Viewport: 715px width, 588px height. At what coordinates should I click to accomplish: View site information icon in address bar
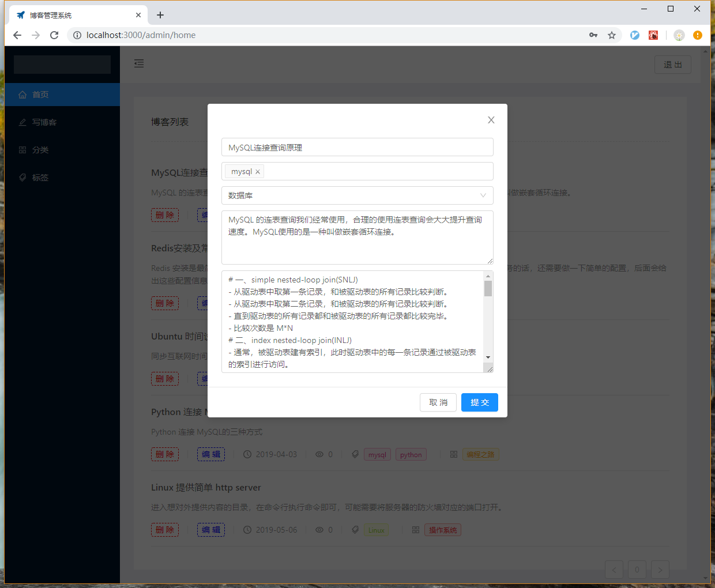click(77, 35)
